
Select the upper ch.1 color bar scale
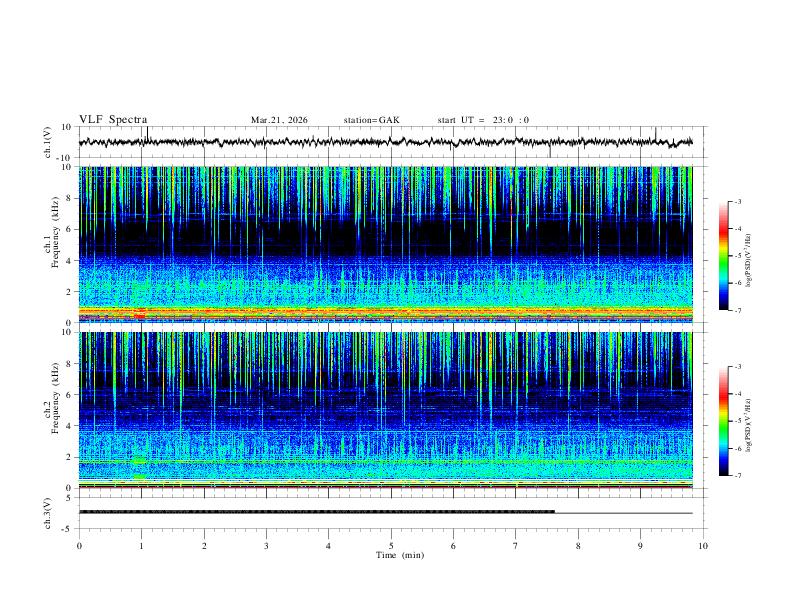(x=723, y=256)
